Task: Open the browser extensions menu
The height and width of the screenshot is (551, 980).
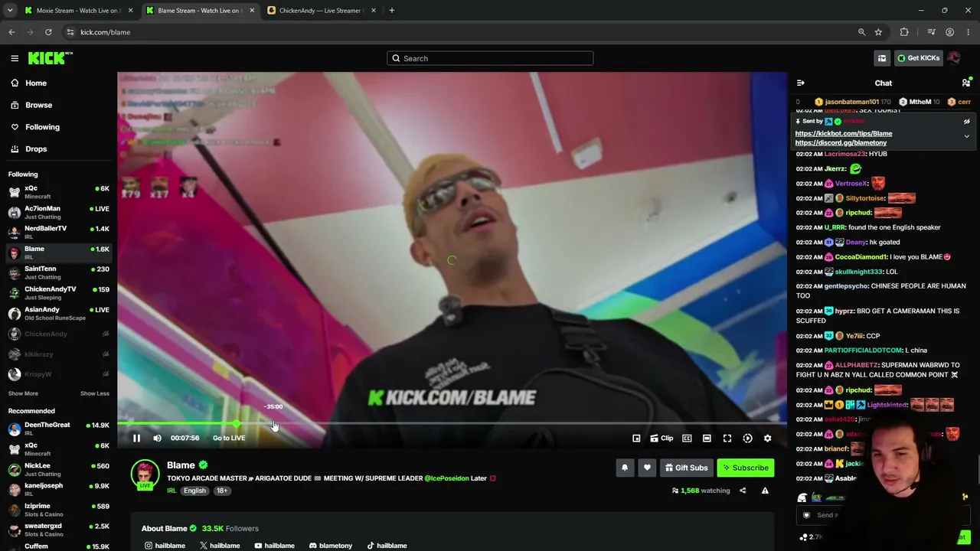Action: 904,32
